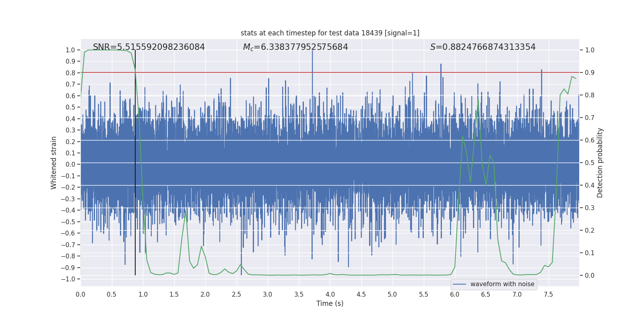Screen dimensions: 644x322
Task: Click the S=0.88 annotation text
Action: [x=483, y=47]
